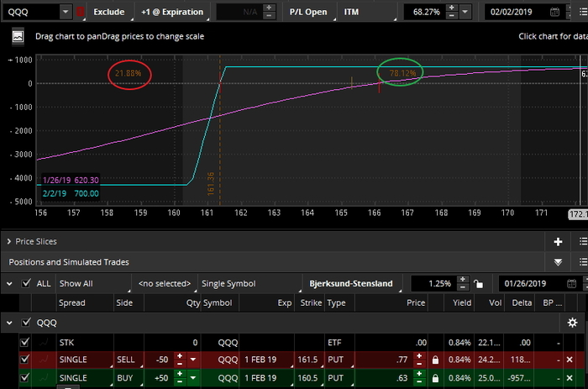Toggle the ALL checkbox

(x=26, y=283)
